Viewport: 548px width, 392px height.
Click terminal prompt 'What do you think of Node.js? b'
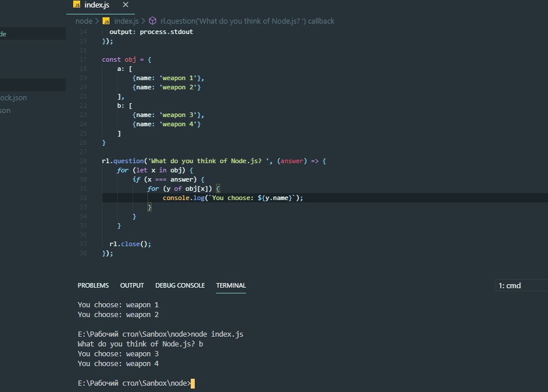(141, 344)
